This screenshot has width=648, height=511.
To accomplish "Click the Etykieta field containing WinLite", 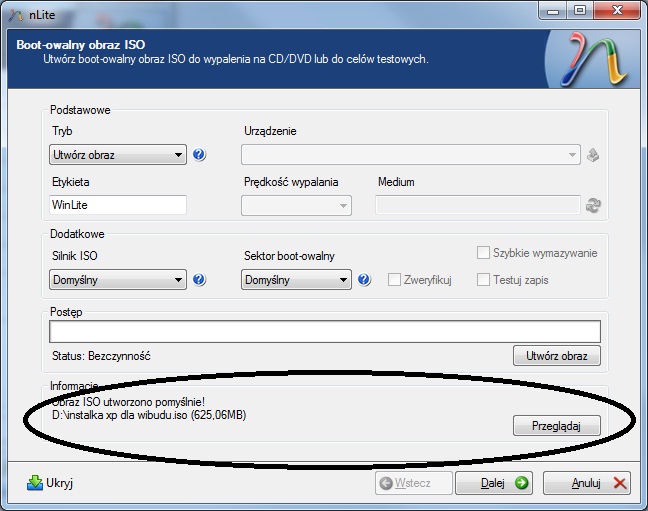I will (118, 205).
